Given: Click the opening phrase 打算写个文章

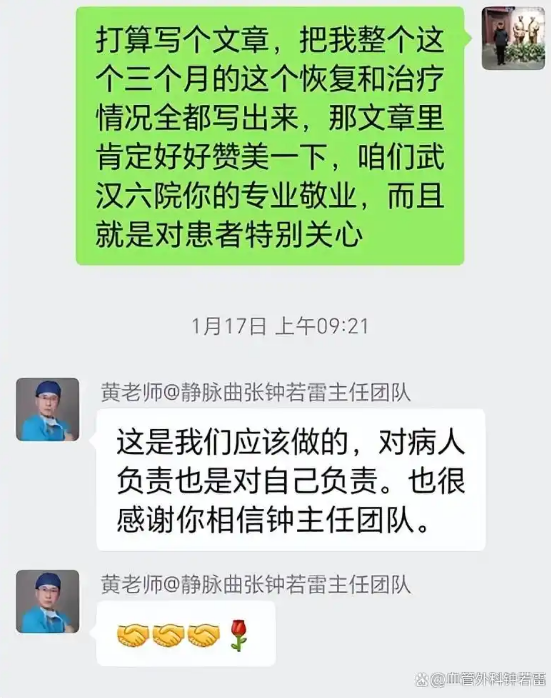Looking at the screenshot, I should point(182,40).
